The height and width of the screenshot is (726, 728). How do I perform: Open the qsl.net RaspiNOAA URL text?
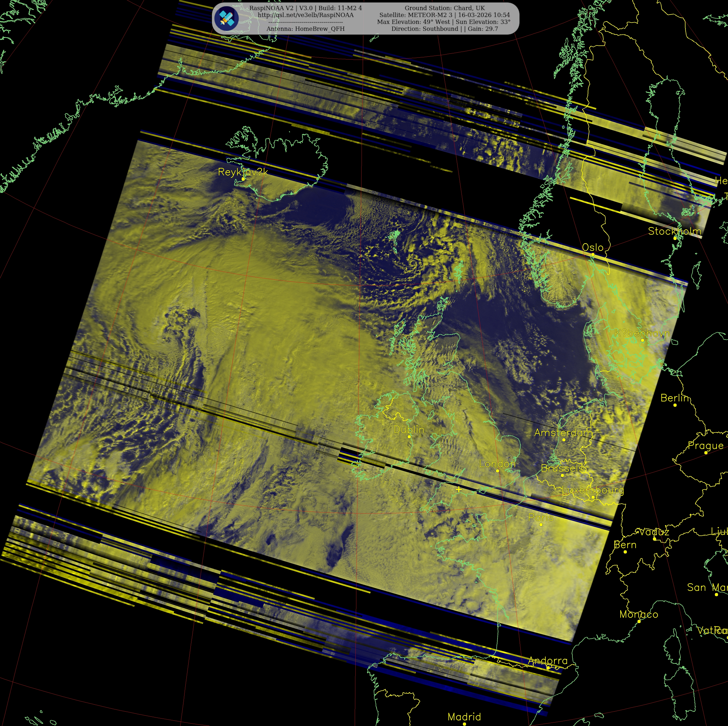[x=306, y=15]
